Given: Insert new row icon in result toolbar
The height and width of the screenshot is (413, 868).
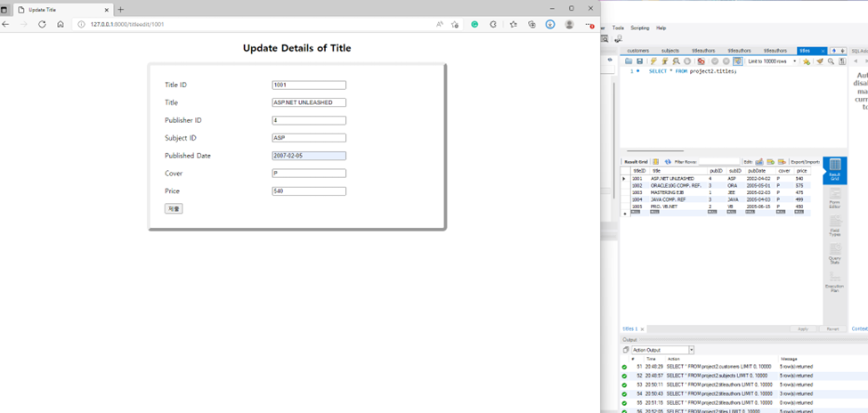Looking at the screenshot, I should tap(771, 162).
